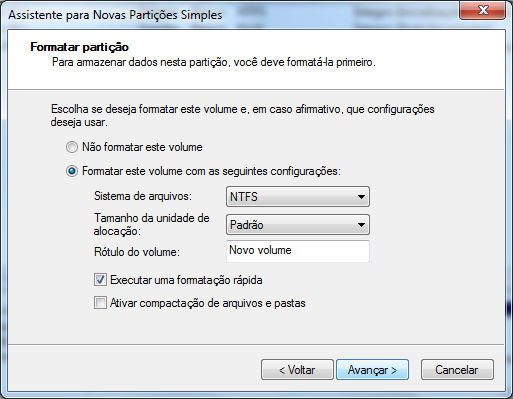Go back with the '< Voltar' button

tap(297, 370)
